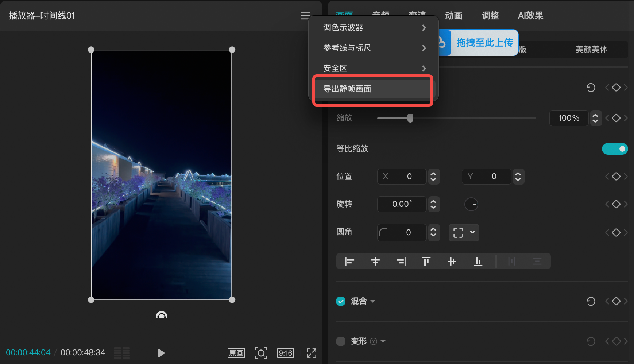Open the corner radius mode dropdown
The image size is (634, 364).
464,233
